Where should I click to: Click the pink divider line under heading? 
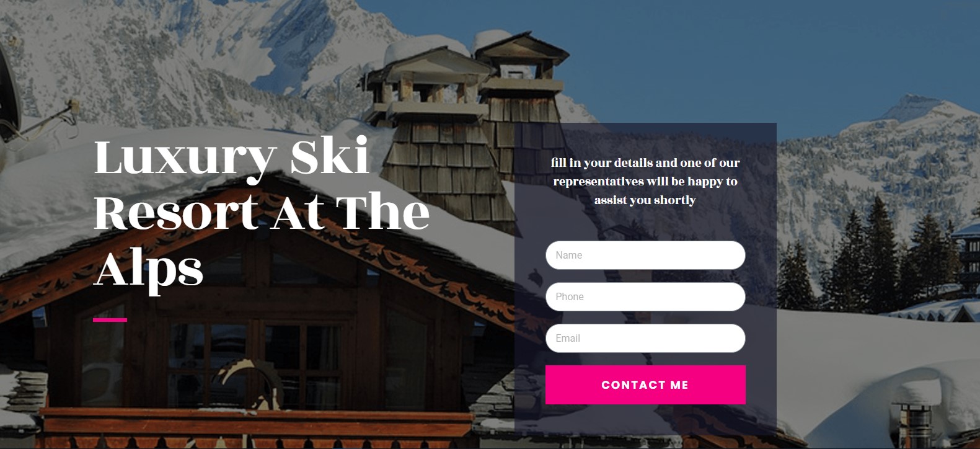(x=110, y=320)
